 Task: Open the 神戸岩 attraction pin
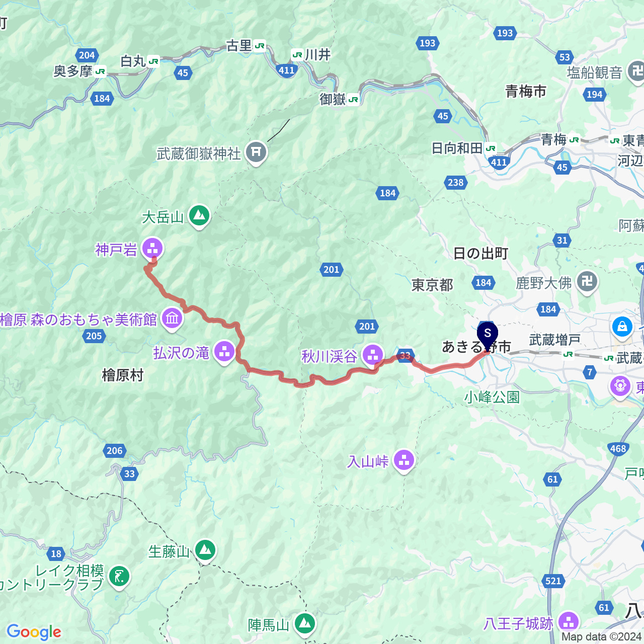click(x=152, y=249)
